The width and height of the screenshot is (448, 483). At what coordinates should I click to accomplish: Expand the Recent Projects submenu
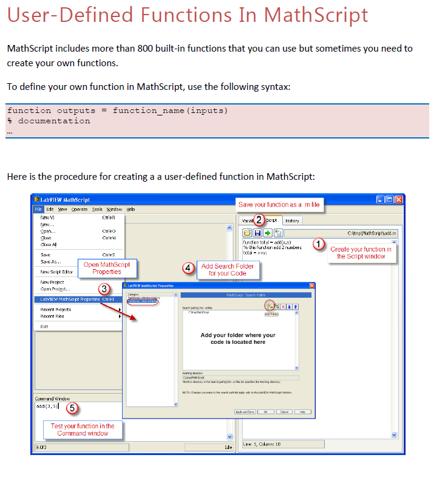click(x=78, y=309)
